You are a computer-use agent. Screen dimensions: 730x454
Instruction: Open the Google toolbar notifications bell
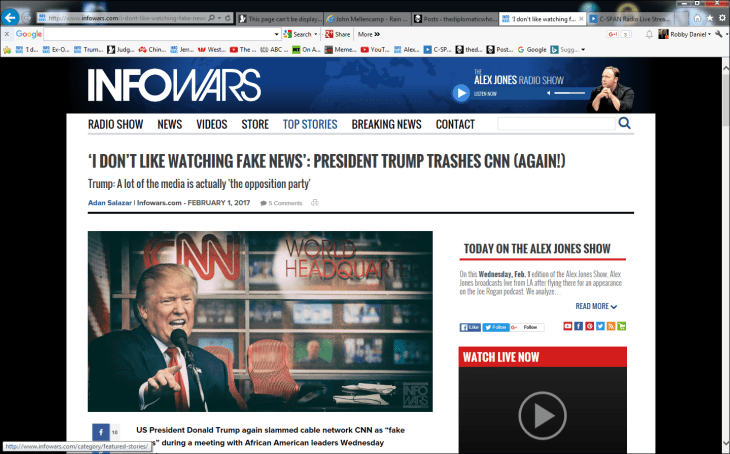click(649, 34)
